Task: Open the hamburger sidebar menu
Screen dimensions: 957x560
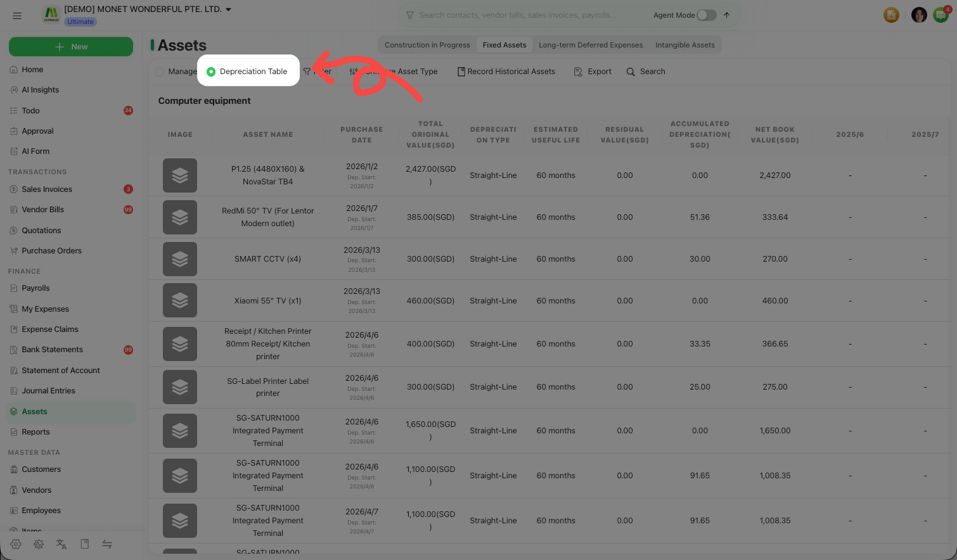Action: point(17,15)
